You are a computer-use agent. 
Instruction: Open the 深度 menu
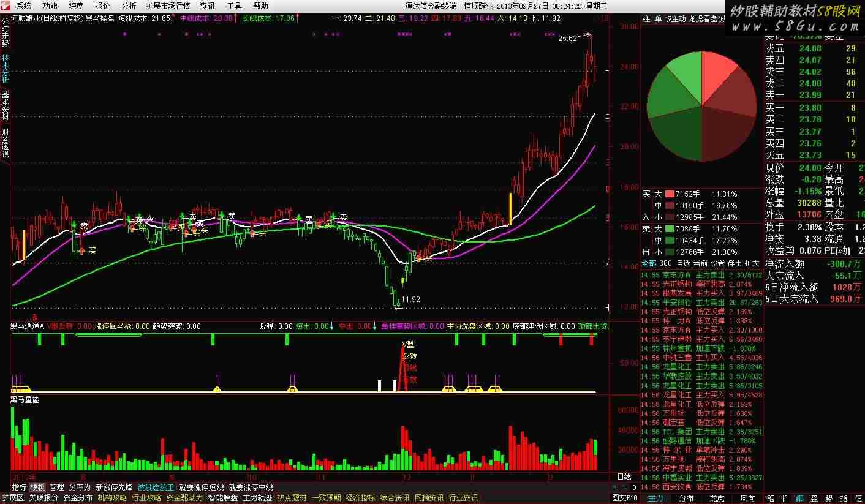[x=76, y=6]
